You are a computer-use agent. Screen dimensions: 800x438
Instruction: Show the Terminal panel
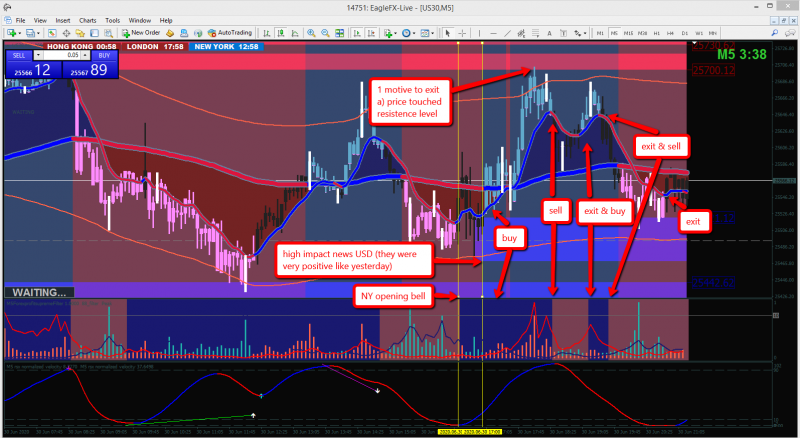click(94, 33)
